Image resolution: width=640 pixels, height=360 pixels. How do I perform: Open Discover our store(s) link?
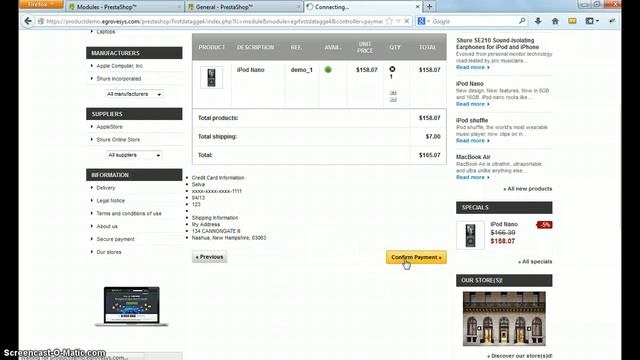tap(520, 356)
